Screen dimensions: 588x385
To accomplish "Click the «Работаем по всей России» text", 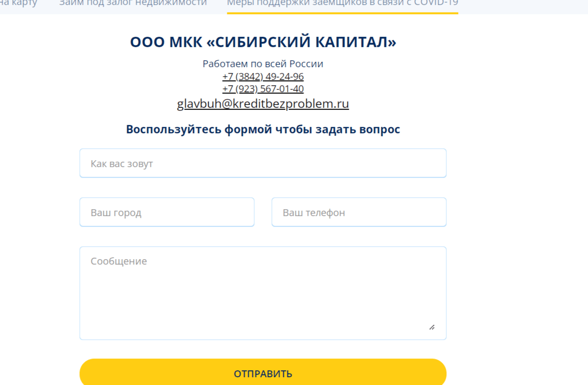I will pos(263,64).
